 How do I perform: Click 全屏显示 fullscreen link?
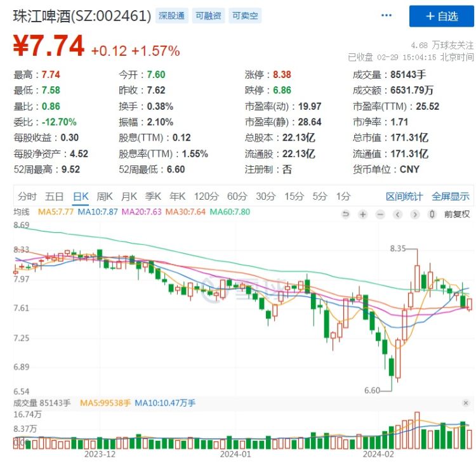tap(451, 197)
